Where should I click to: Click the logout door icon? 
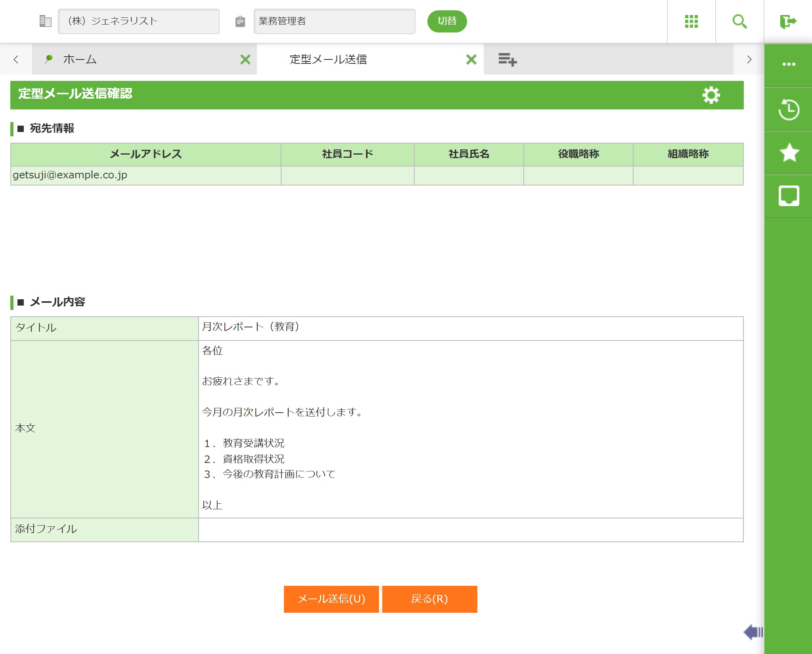pyautogui.click(x=787, y=21)
